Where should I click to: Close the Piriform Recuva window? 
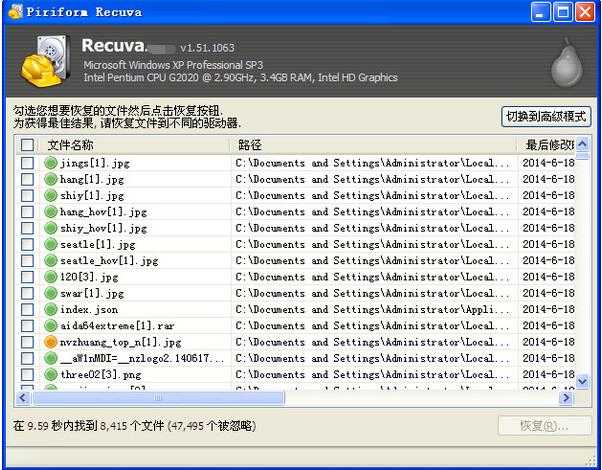(x=585, y=12)
